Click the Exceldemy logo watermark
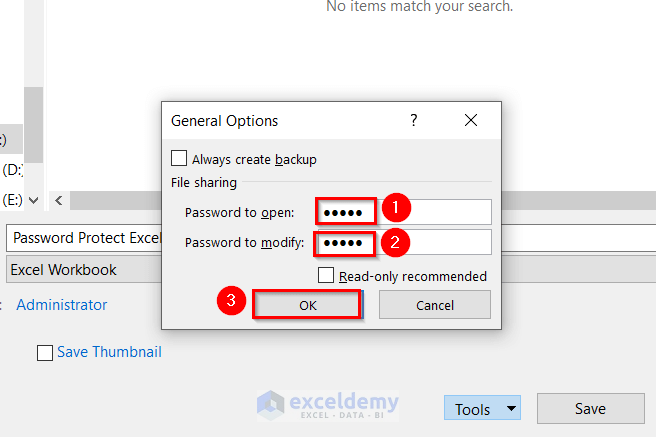Screen dimensions: 656x437 pos(328,403)
